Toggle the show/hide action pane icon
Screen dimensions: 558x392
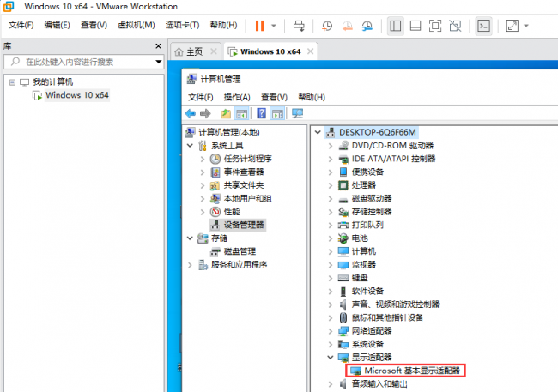277,114
